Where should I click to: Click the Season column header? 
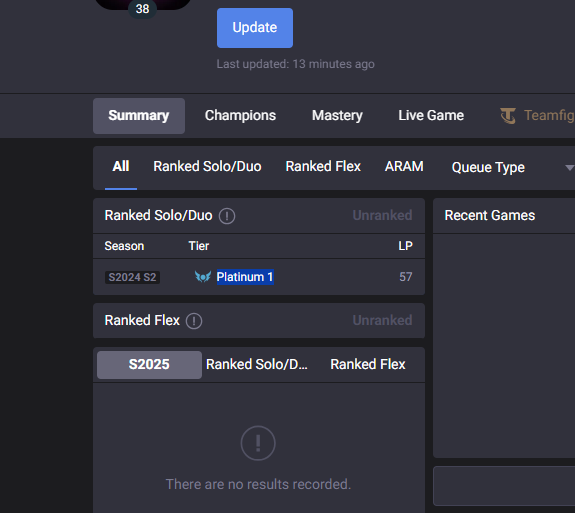click(x=124, y=246)
